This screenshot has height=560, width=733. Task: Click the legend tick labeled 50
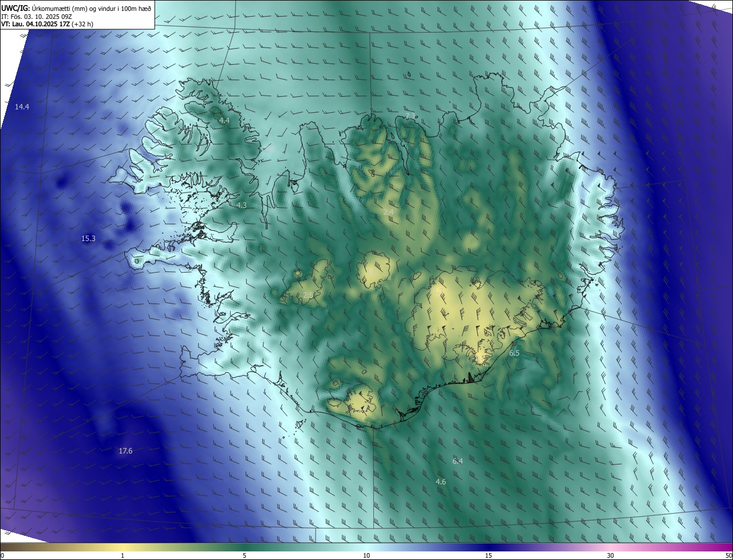728,556
